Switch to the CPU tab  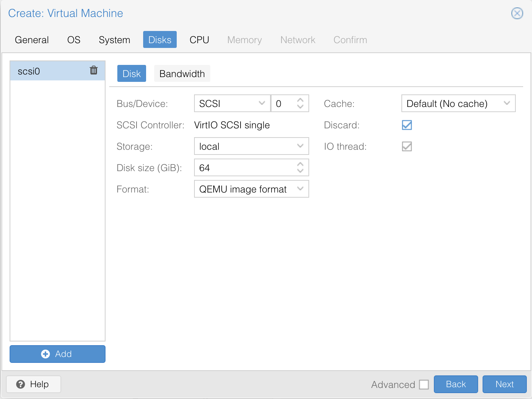(199, 40)
